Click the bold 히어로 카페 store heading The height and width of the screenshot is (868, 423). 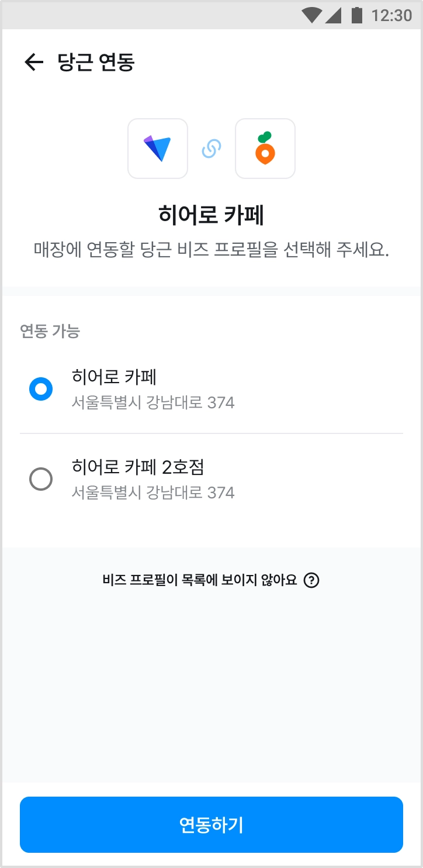point(211,216)
